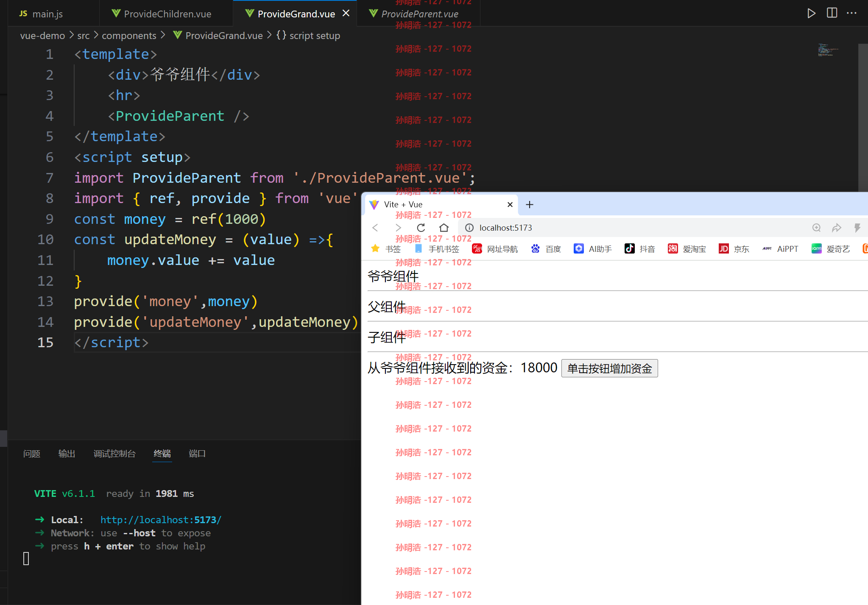868x605 pixels.
Task: Click line number 15 in the gutter
Action: 45,343
